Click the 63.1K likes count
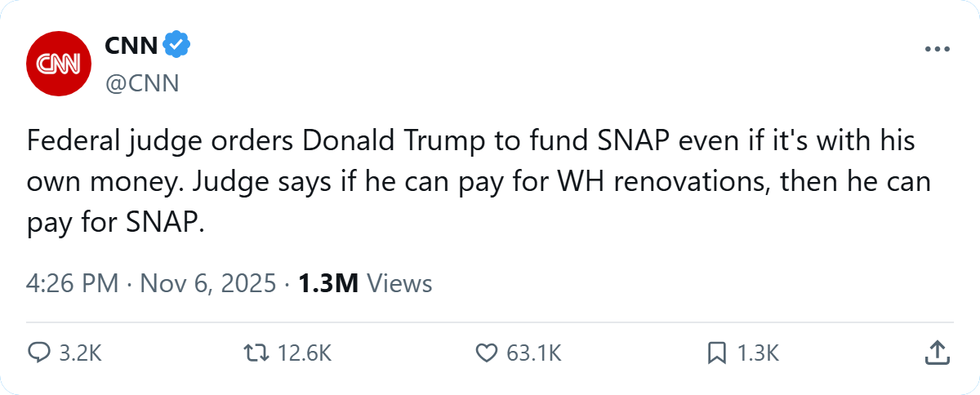The height and width of the screenshot is (395, 980). pos(534,353)
